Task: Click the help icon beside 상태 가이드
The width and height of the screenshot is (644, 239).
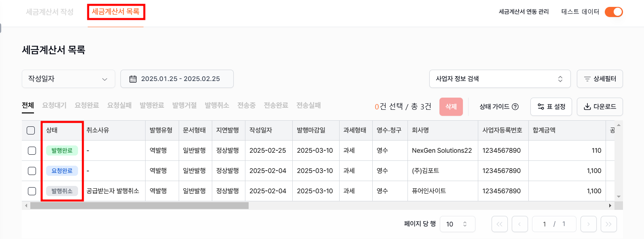Action: click(515, 107)
